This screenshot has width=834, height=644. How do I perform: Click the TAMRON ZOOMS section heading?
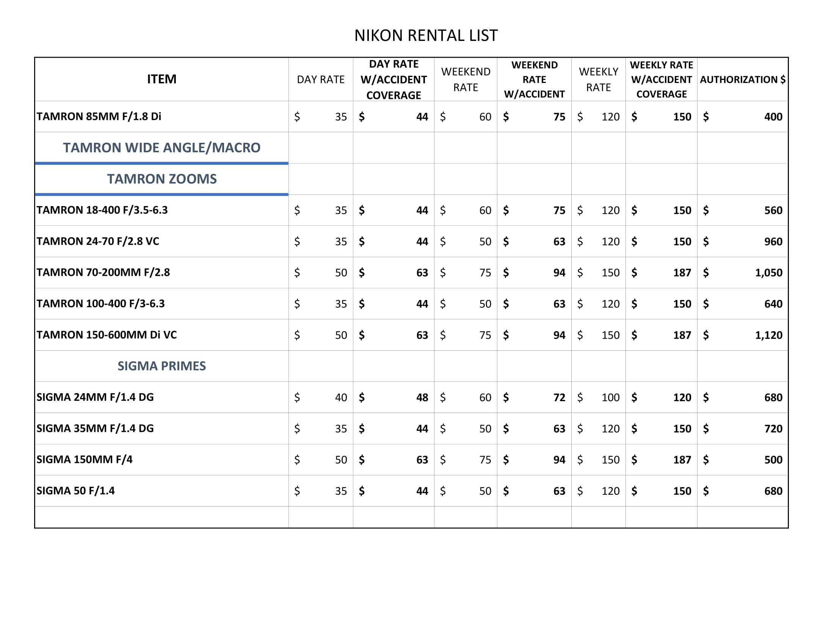click(161, 179)
